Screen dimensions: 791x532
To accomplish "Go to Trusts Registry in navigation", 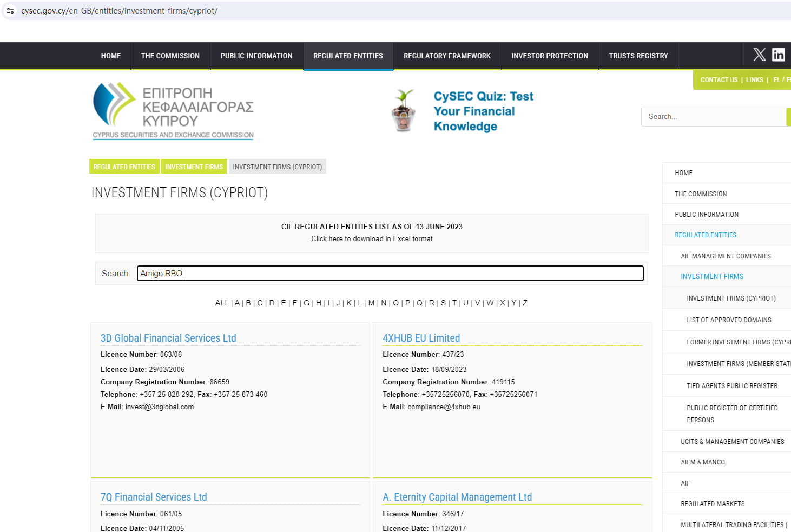I will (638, 56).
